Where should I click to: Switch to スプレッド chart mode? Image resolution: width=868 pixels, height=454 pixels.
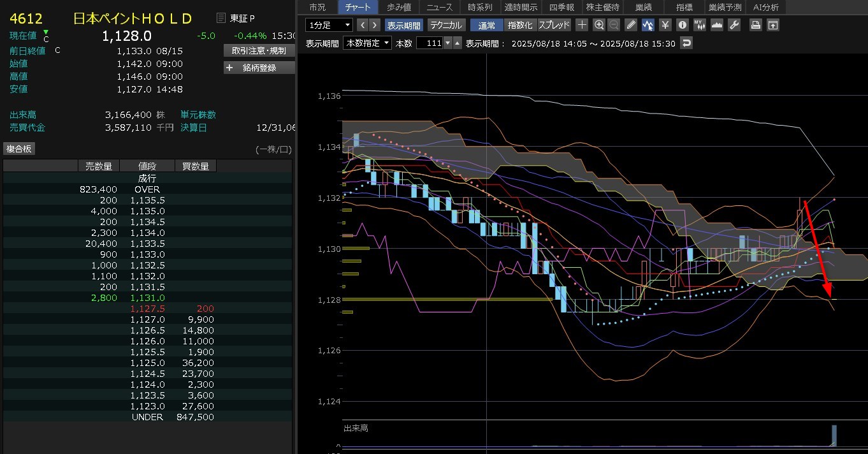[x=554, y=25]
